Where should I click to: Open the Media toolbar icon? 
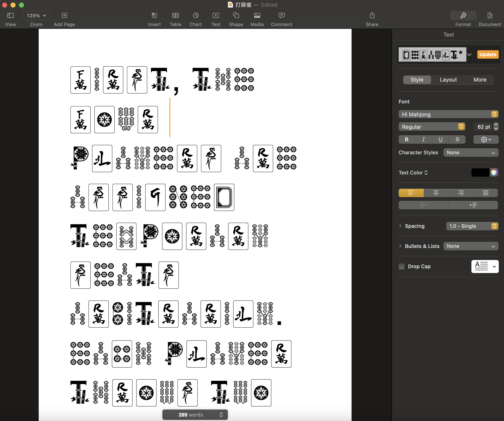click(x=257, y=19)
